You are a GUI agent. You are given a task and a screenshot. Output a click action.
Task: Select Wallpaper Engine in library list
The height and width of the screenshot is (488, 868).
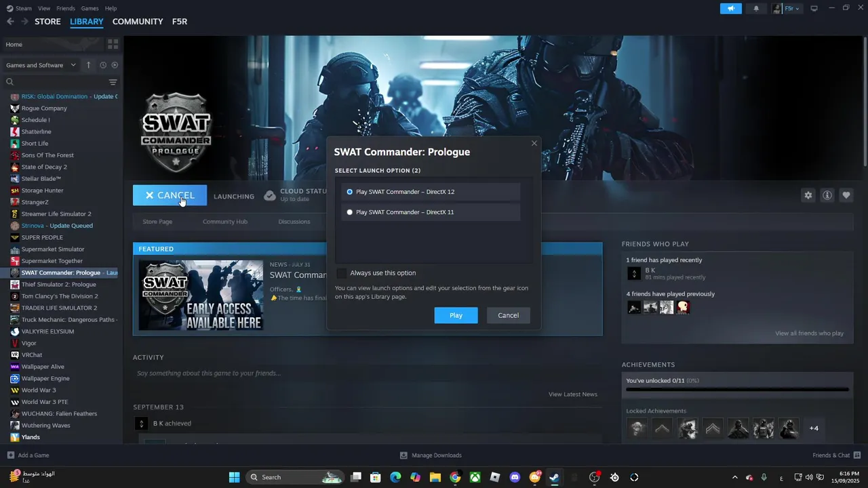click(45, 379)
